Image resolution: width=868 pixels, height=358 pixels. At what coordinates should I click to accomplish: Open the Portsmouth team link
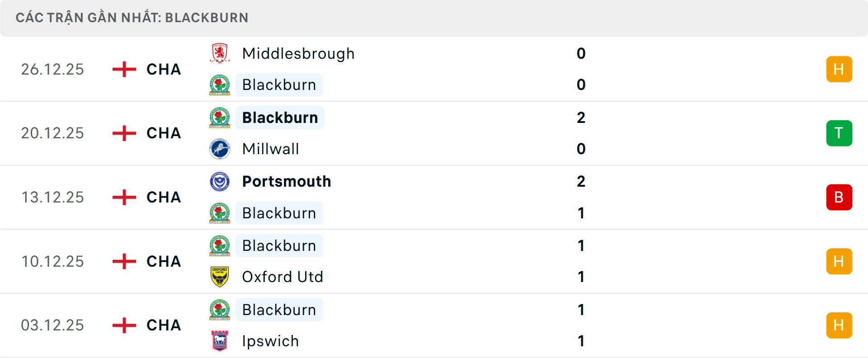286,181
